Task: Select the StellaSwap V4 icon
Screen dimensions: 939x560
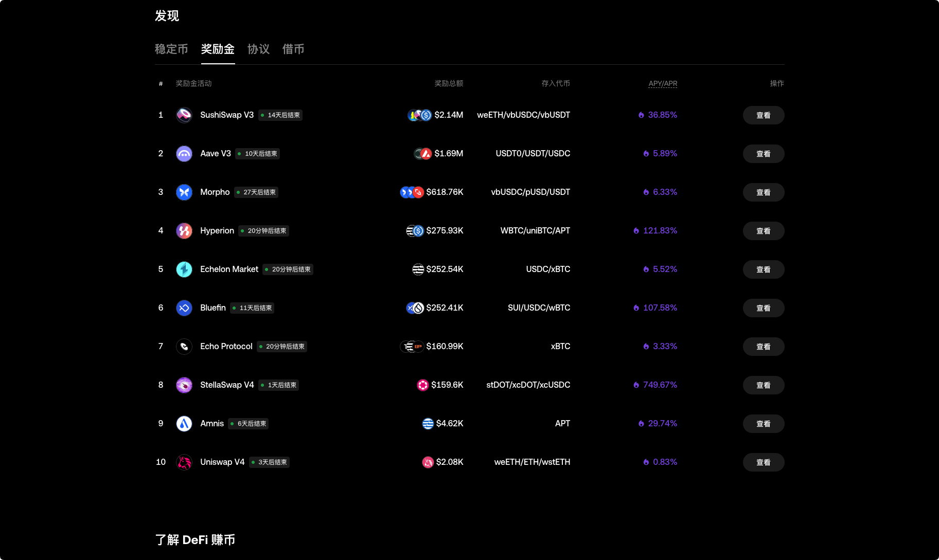Action: [x=184, y=385]
